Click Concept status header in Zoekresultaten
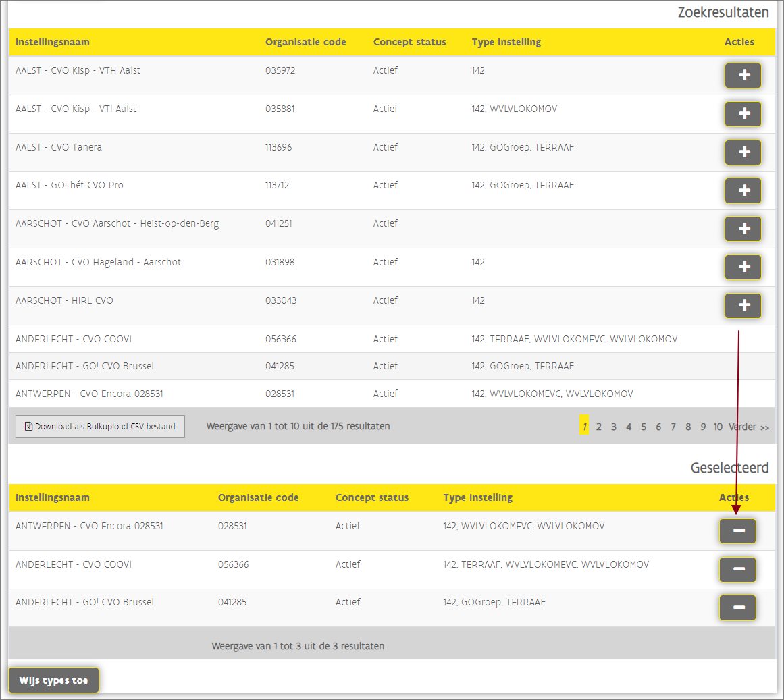Viewport: 784px width, 700px height. (409, 42)
